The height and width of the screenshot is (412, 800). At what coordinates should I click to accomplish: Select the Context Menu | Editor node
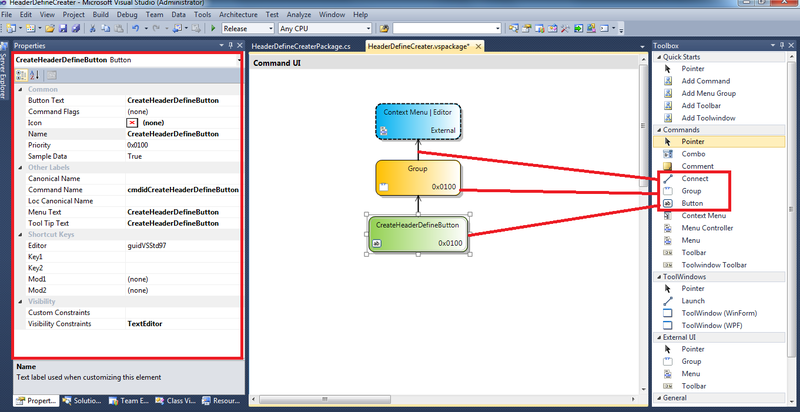418,121
